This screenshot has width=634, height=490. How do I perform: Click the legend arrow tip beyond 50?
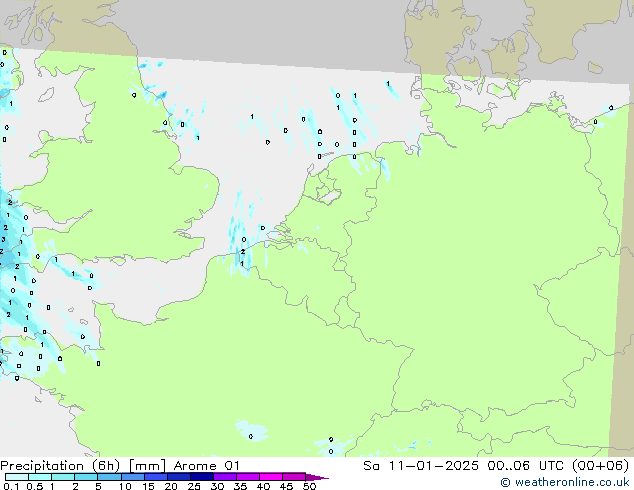[x=318, y=477]
